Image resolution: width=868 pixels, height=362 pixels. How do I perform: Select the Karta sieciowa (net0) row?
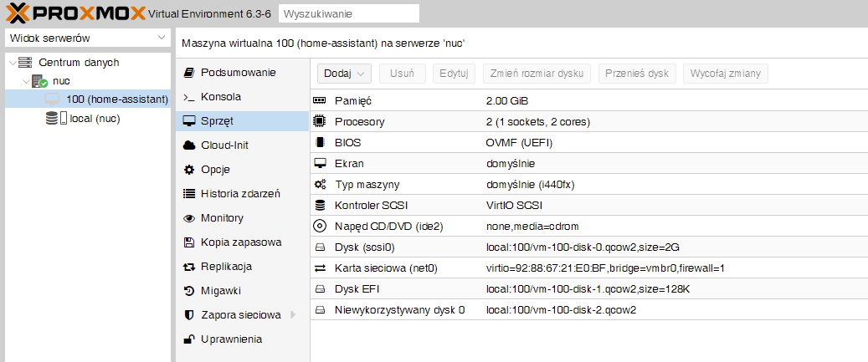click(x=386, y=268)
